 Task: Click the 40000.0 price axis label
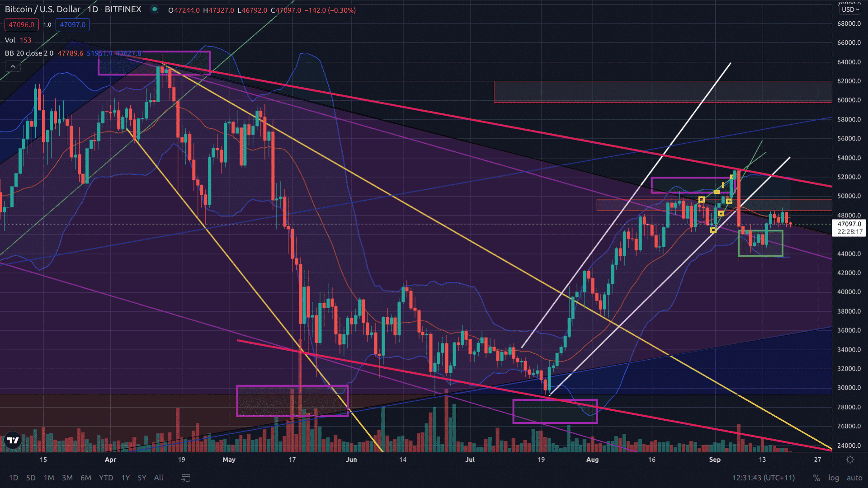coord(849,292)
